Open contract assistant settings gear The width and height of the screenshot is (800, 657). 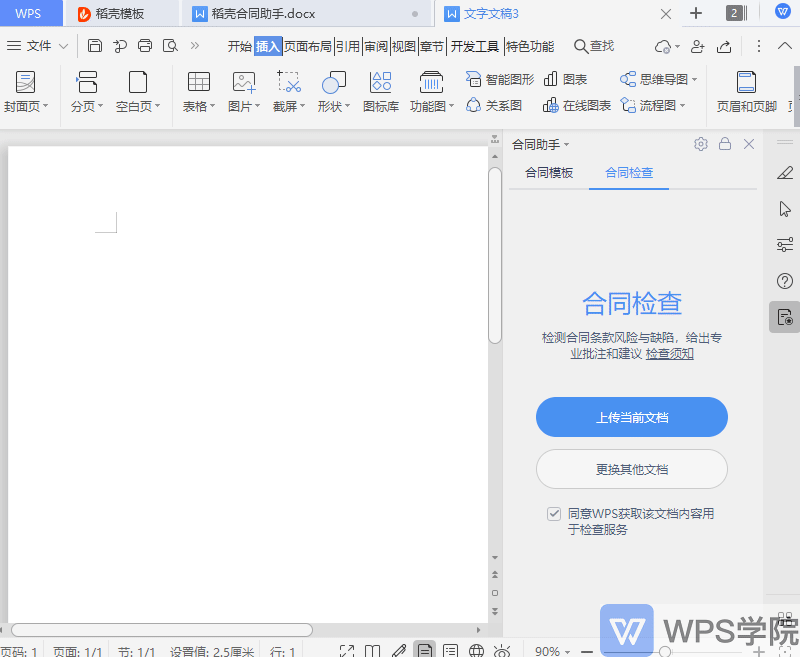[701, 144]
